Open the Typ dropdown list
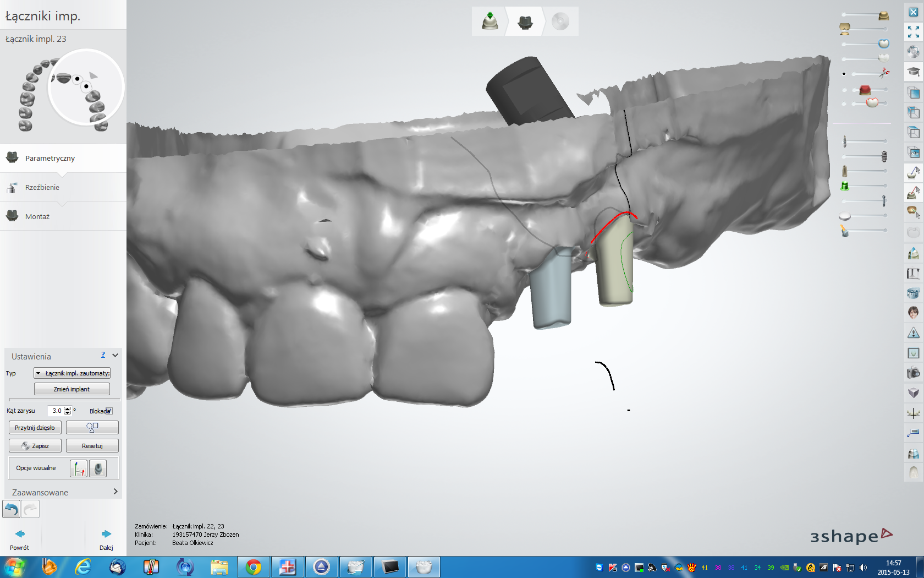This screenshot has width=924, height=578. coord(72,373)
